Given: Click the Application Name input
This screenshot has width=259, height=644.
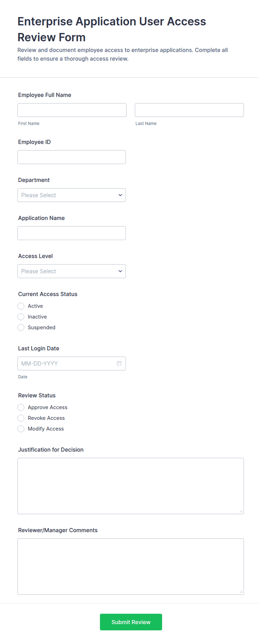Looking at the screenshot, I should [x=72, y=233].
